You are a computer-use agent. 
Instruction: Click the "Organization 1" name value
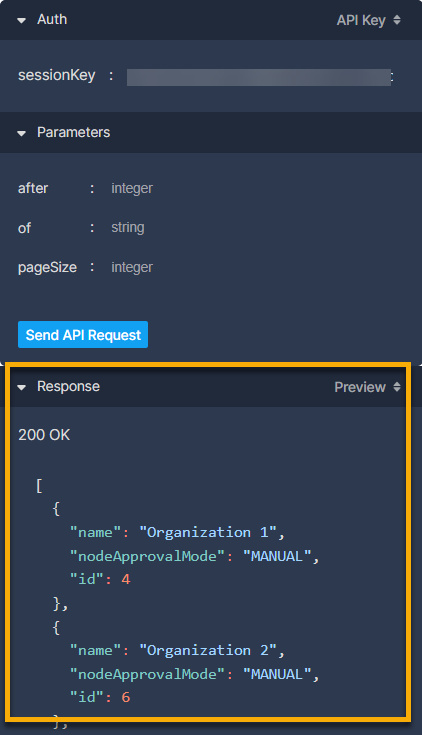point(208,532)
